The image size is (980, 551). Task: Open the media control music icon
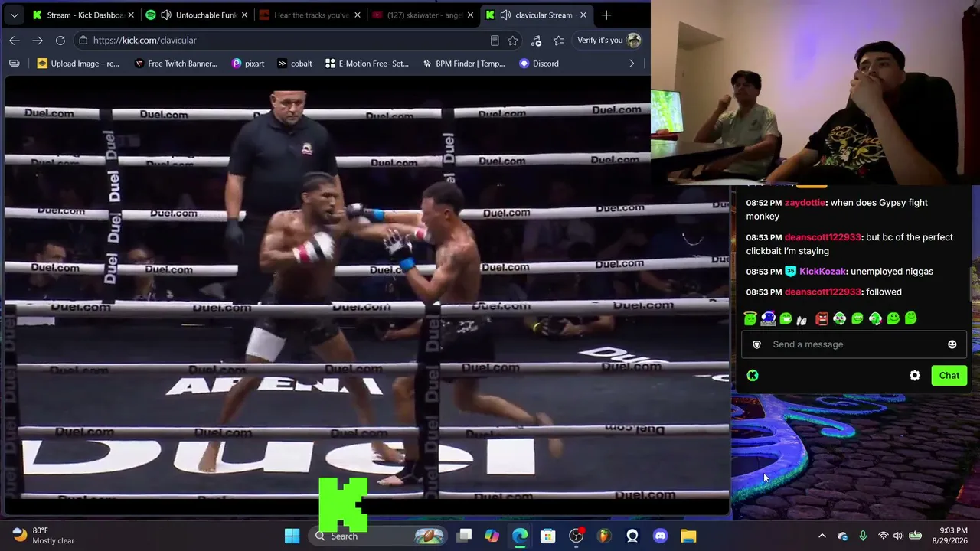point(536,41)
